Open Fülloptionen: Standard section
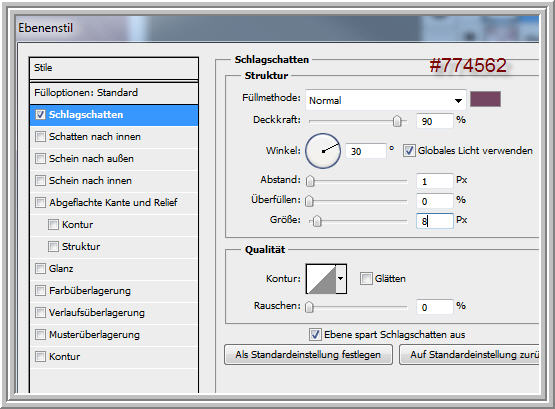This screenshot has width=555, height=409. [114, 93]
